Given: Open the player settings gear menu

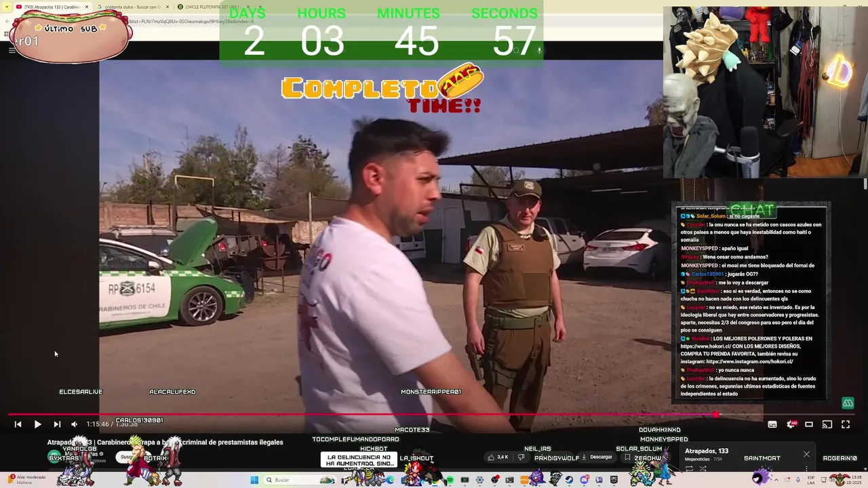Looking at the screenshot, I should pos(791,424).
